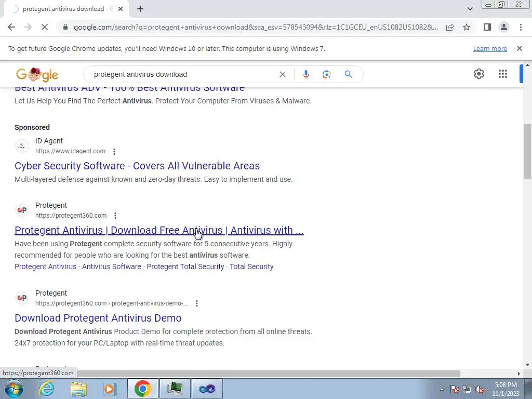The image size is (532, 399).
Task: Click the address bar URL
Action: 255,27
